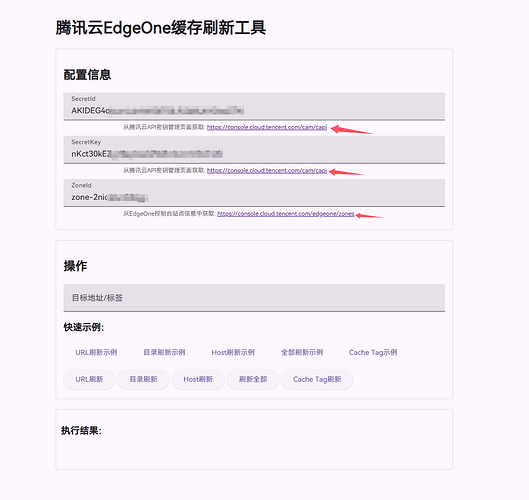
Task: Select the ZoneId input field
Action: point(254,193)
